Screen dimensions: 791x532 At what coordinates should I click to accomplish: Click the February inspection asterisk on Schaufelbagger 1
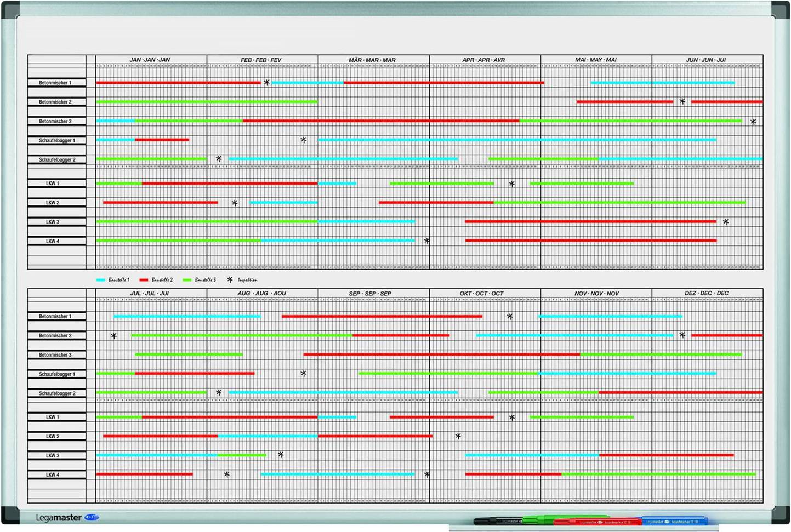[x=304, y=140]
